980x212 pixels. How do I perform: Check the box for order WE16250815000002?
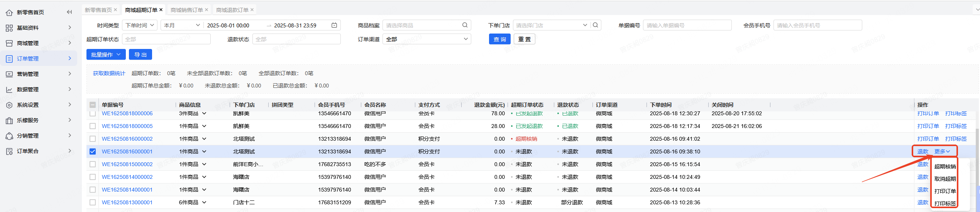tap(93, 164)
